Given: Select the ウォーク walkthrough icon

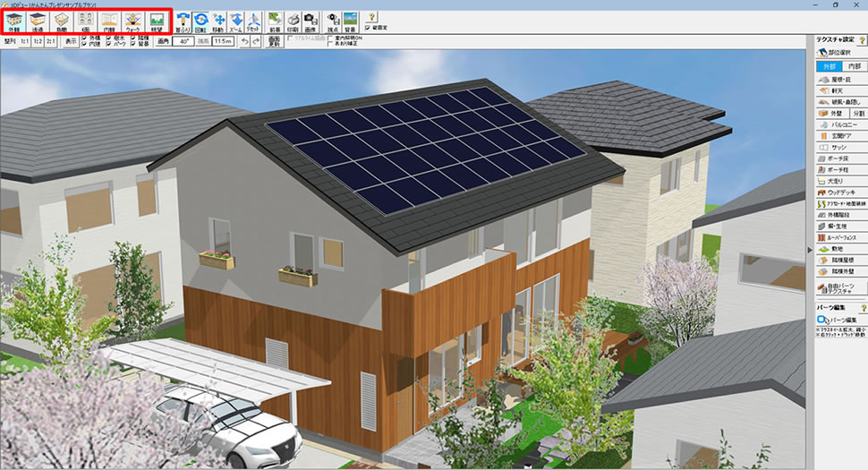Looking at the screenshot, I should pyautogui.click(x=132, y=22).
